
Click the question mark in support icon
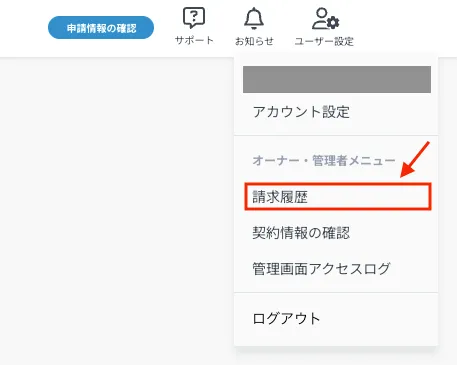click(194, 15)
